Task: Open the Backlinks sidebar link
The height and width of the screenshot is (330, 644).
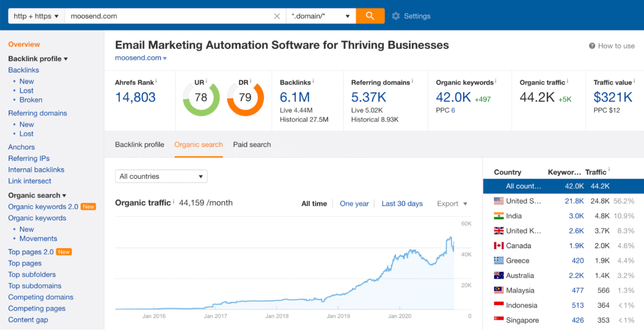Action: click(x=24, y=70)
